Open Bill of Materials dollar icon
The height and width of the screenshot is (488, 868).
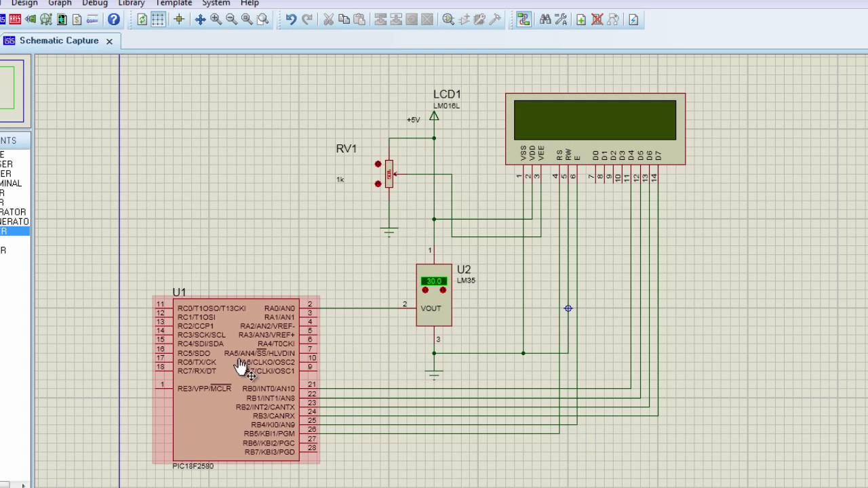tap(77, 20)
